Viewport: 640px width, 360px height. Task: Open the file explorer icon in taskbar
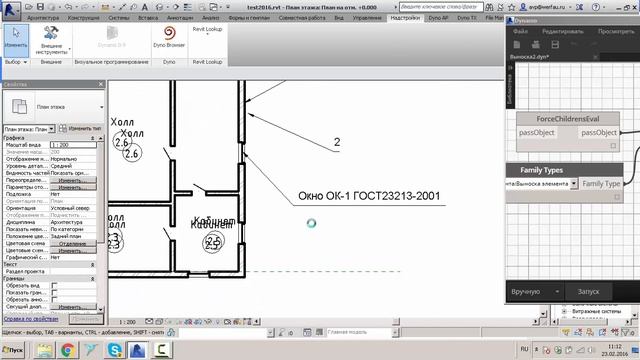point(44,350)
